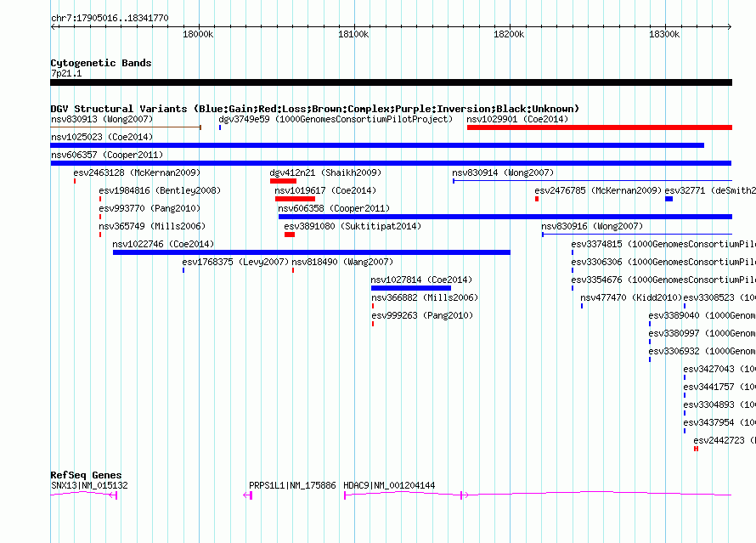Screen dimensions: 756x543
Task: Click the esv2463128 (McKernan2009) label
Action: point(137,173)
